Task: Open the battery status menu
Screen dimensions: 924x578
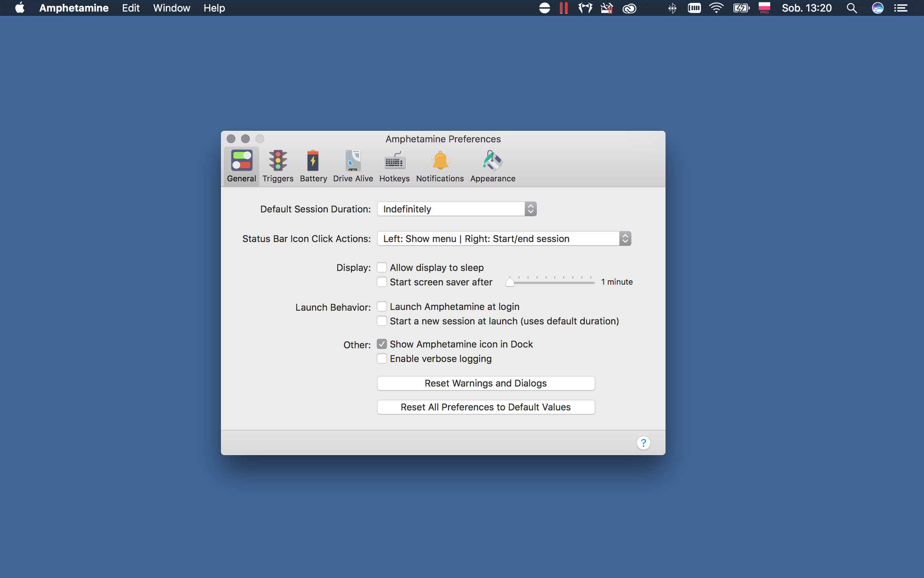Action: coord(741,8)
